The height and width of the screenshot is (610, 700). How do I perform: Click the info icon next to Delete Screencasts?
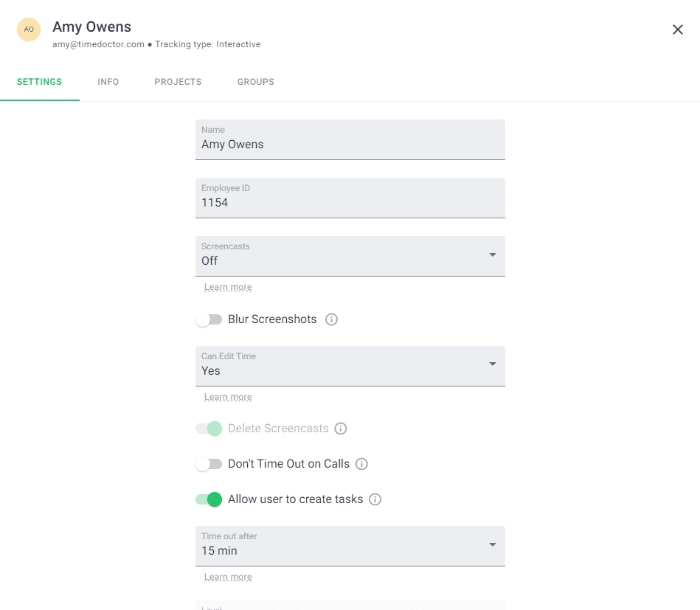tap(340, 429)
